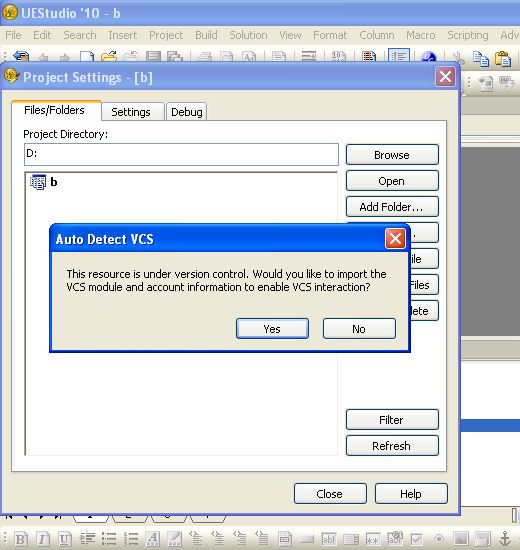The width and height of the screenshot is (520, 550).
Task: Click the Save All toolbar icon
Action: click(175, 56)
